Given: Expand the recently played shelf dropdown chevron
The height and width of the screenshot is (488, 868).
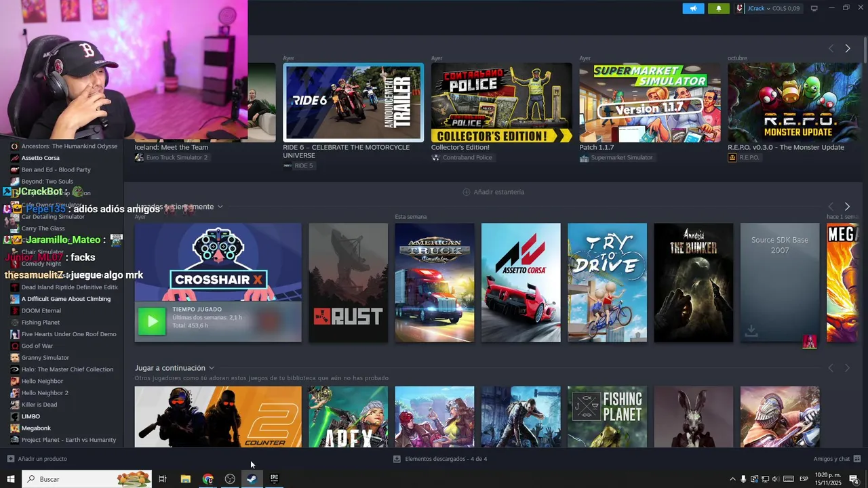Looking at the screenshot, I should point(220,207).
